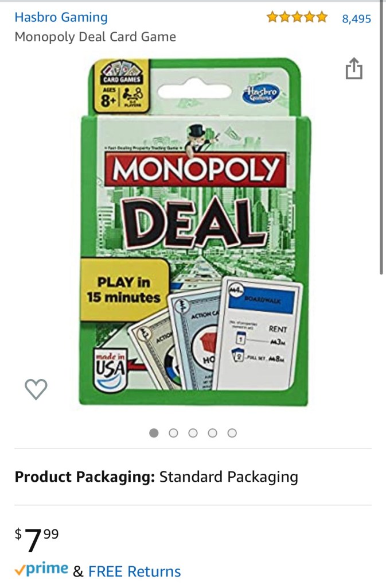Jump to the fourth product image dot
The image size is (386, 588).
212,433
